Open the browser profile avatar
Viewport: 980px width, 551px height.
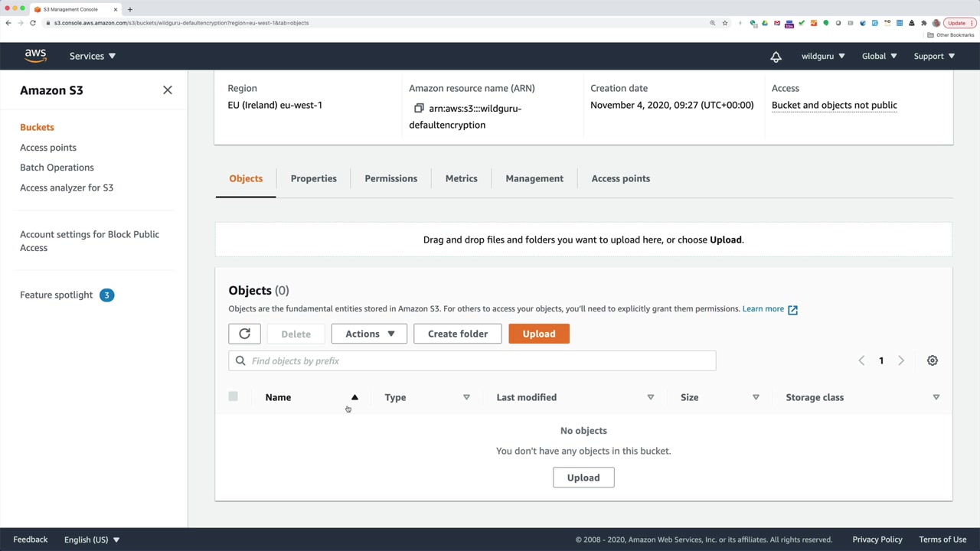(x=936, y=23)
